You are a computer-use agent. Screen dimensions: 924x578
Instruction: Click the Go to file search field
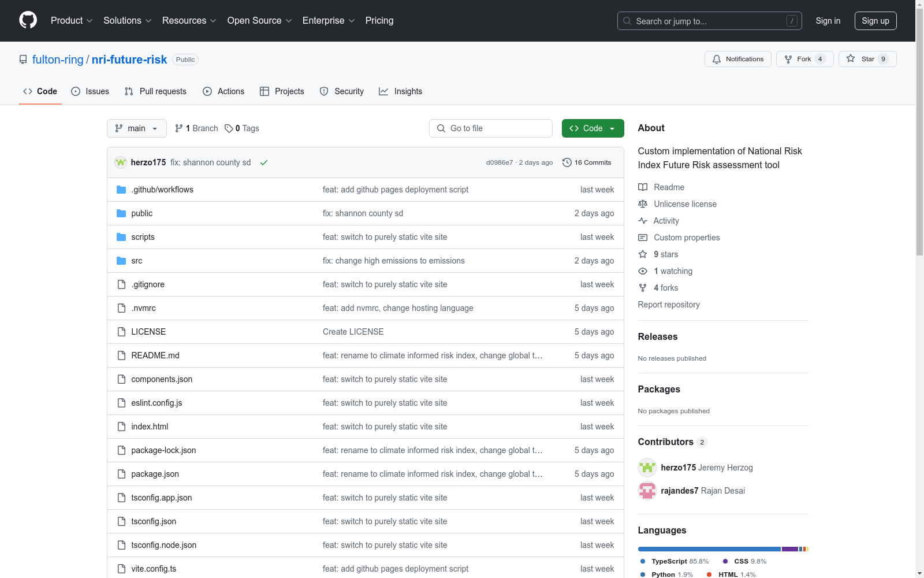(491, 128)
